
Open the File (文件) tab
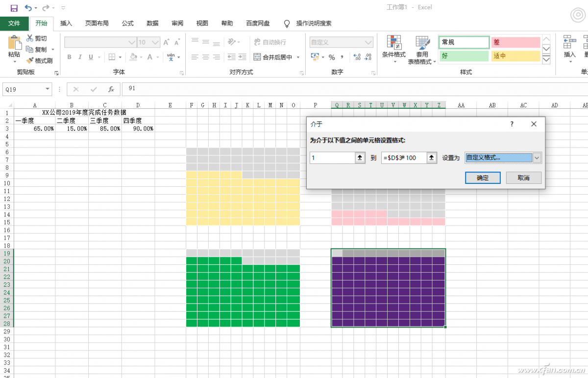pyautogui.click(x=14, y=23)
